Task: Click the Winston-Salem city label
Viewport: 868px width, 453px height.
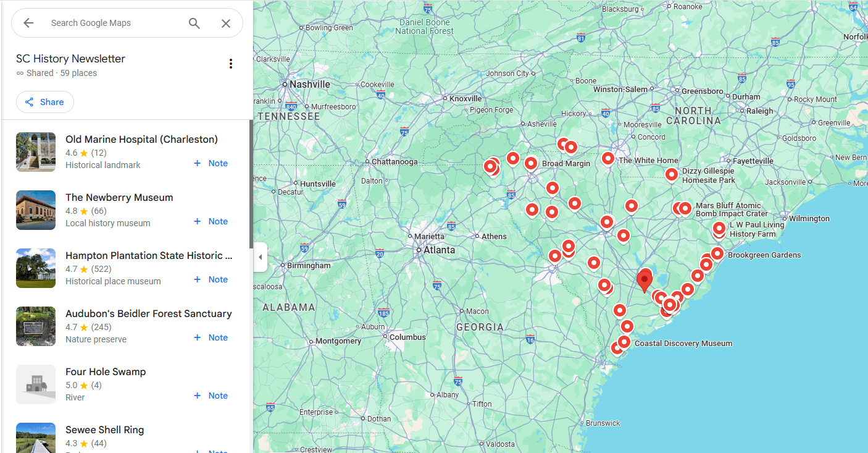Action: coord(620,90)
